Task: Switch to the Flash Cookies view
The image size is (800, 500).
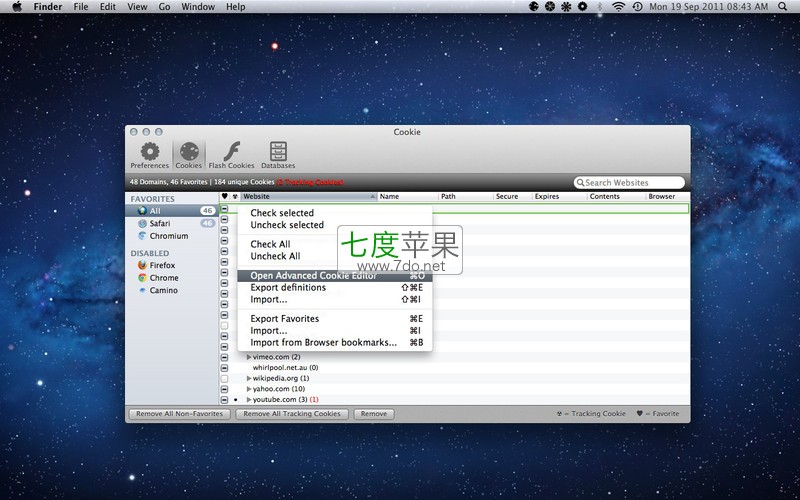Action: [x=231, y=153]
